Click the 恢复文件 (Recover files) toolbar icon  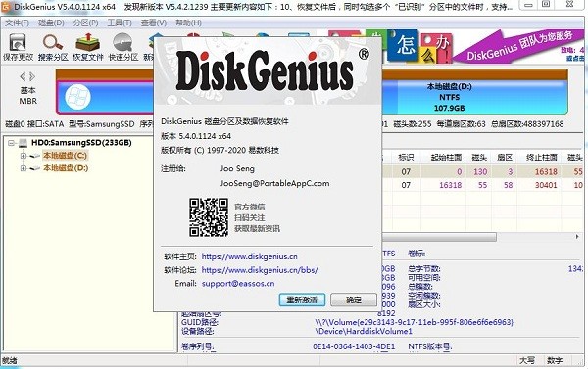click(x=88, y=47)
